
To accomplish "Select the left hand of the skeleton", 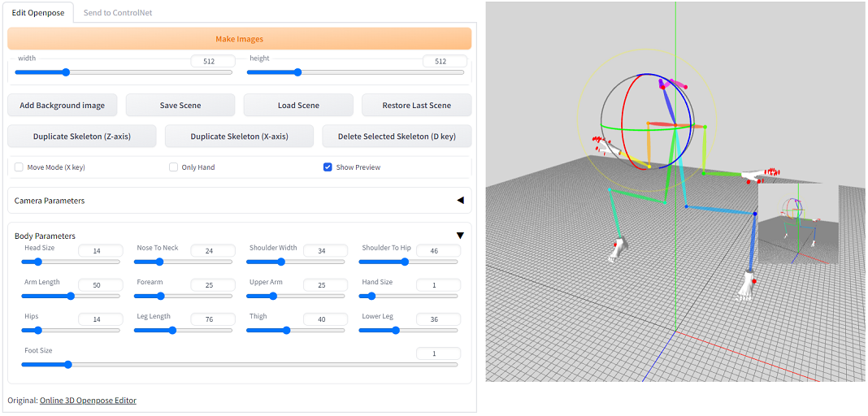I will pyautogui.click(x=762, y=176).
